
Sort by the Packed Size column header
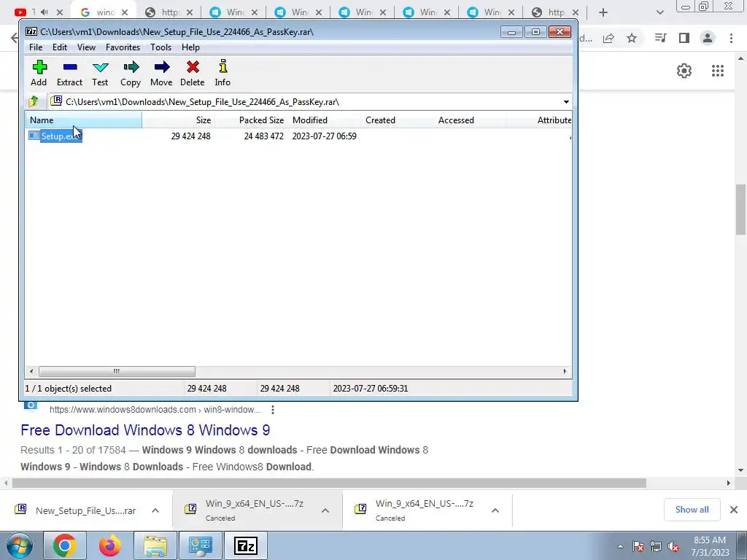251,120
